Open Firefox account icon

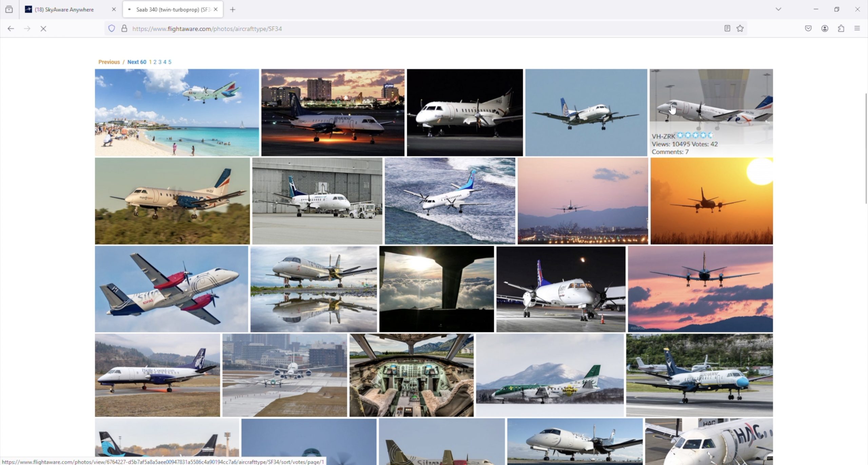click(x=825, y=29)
